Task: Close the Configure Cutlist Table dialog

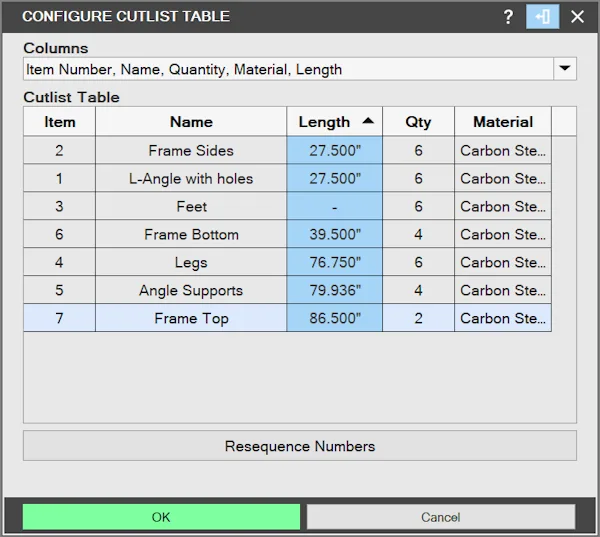Action: 577,17
